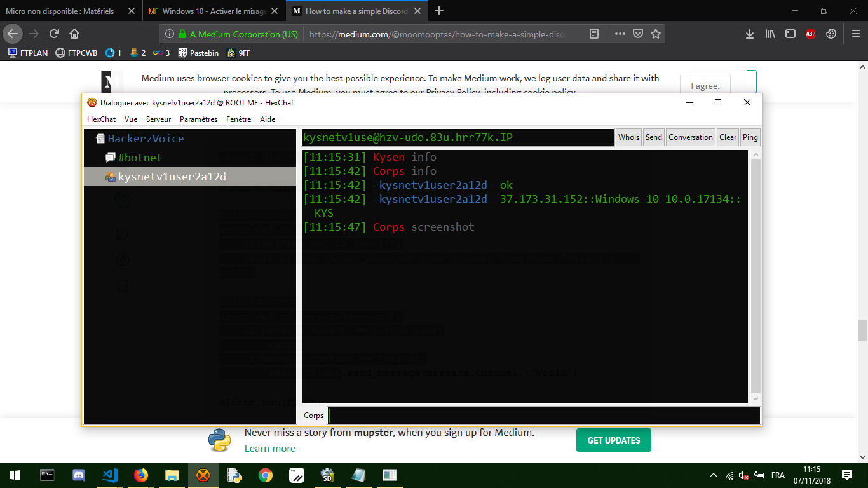Click the Corps screenshot message line
868x488 pixels.
pos(389,227)
